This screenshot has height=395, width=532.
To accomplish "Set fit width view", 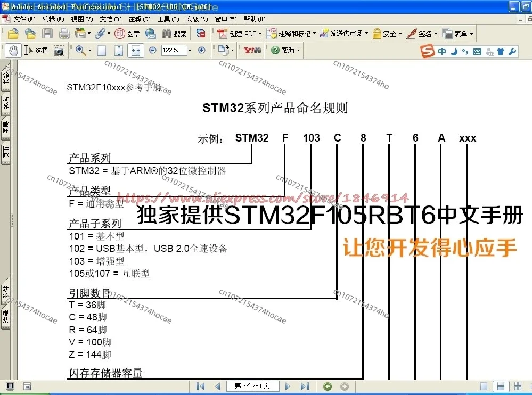I will pyautogui.click(x=136, y=51).
